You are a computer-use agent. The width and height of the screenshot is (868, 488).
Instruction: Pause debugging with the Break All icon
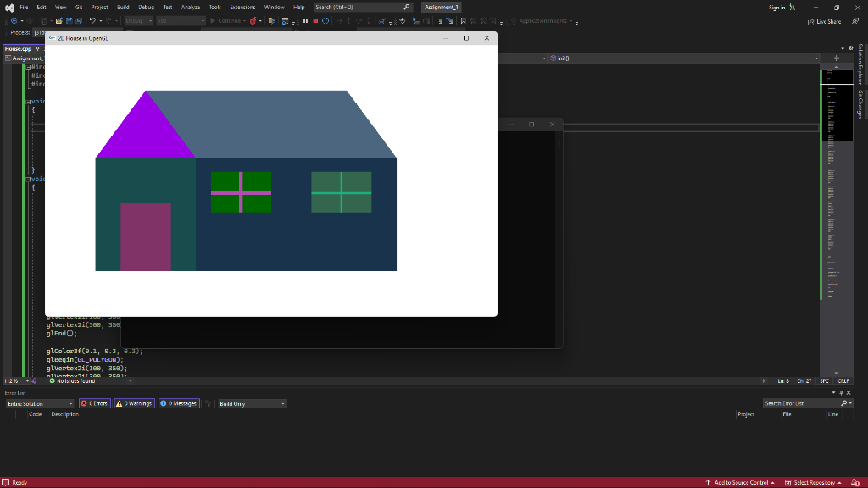coord(306,22)
